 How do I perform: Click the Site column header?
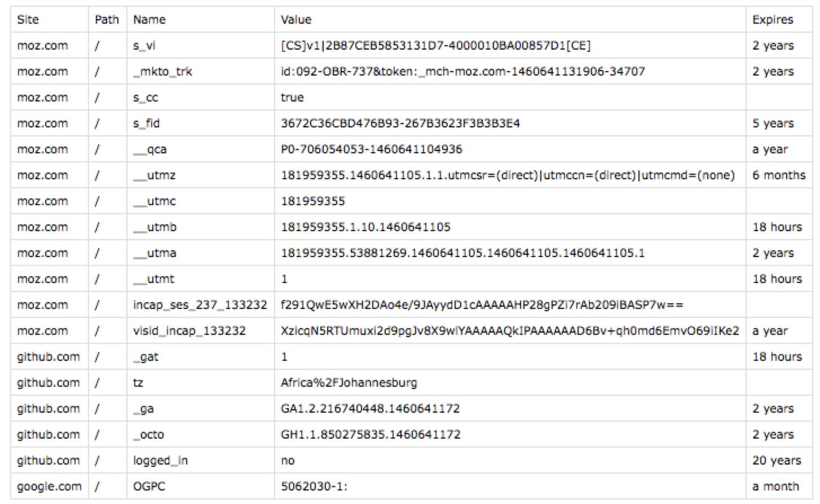click(28, 20)
